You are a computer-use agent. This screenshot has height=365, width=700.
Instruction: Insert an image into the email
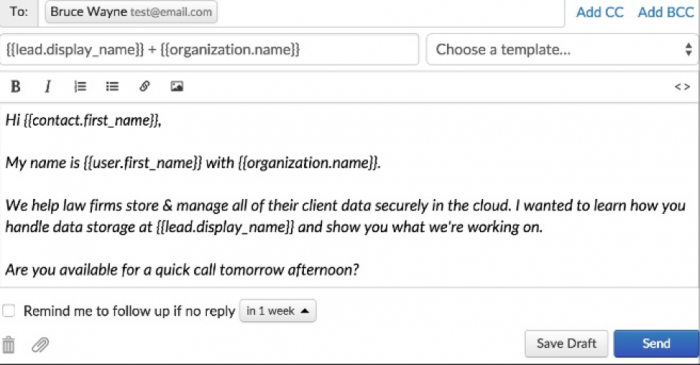(177, 86)
